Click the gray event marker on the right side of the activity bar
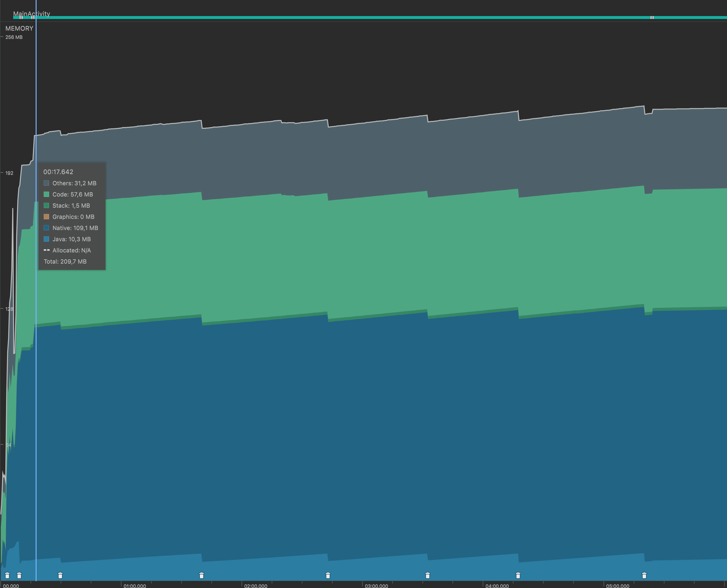The image size is (727, 588). (652, 17)
